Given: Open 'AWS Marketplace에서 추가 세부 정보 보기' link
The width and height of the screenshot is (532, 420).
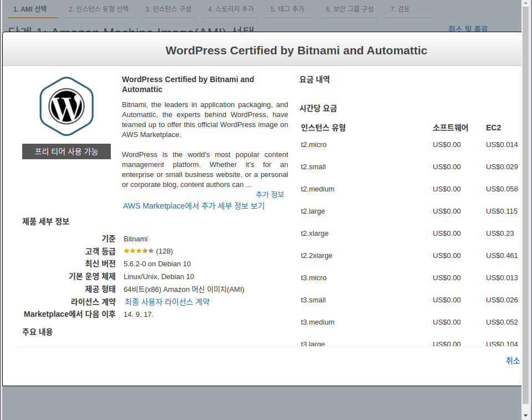Looking at the screenshot, I should point(194,206).
